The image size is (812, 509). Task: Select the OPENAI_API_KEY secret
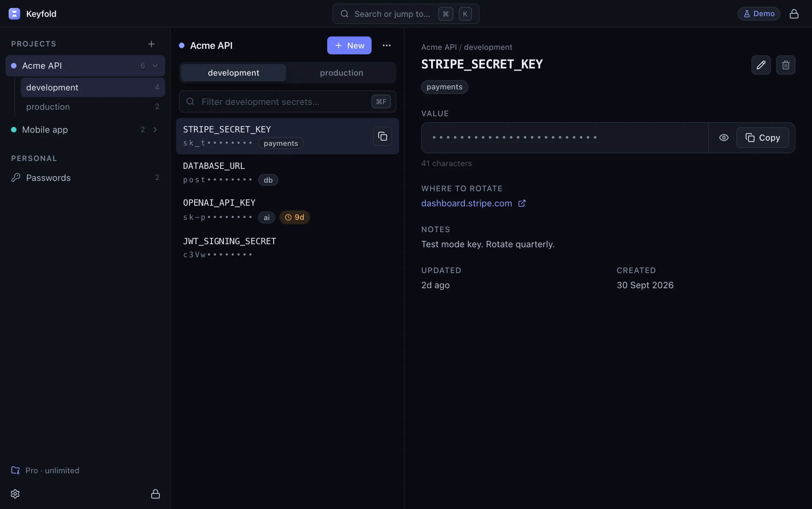coord(288,210)
